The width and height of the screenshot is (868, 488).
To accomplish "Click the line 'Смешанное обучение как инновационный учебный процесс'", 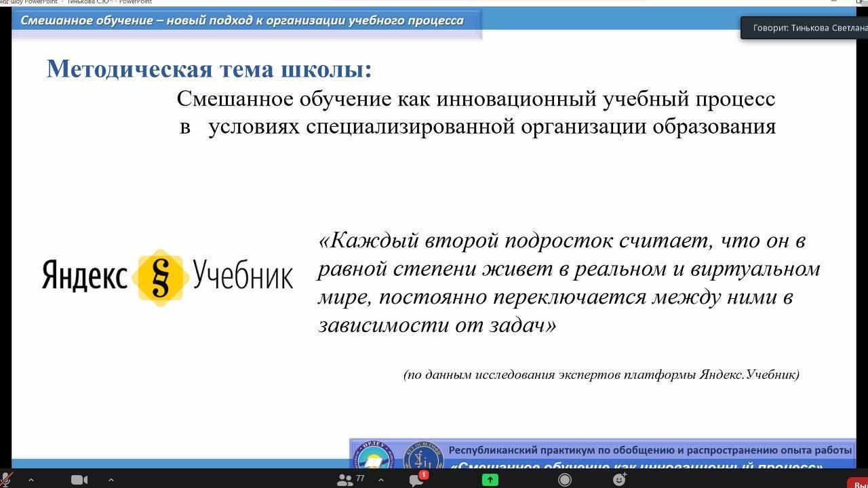I will tap(476, 99).
